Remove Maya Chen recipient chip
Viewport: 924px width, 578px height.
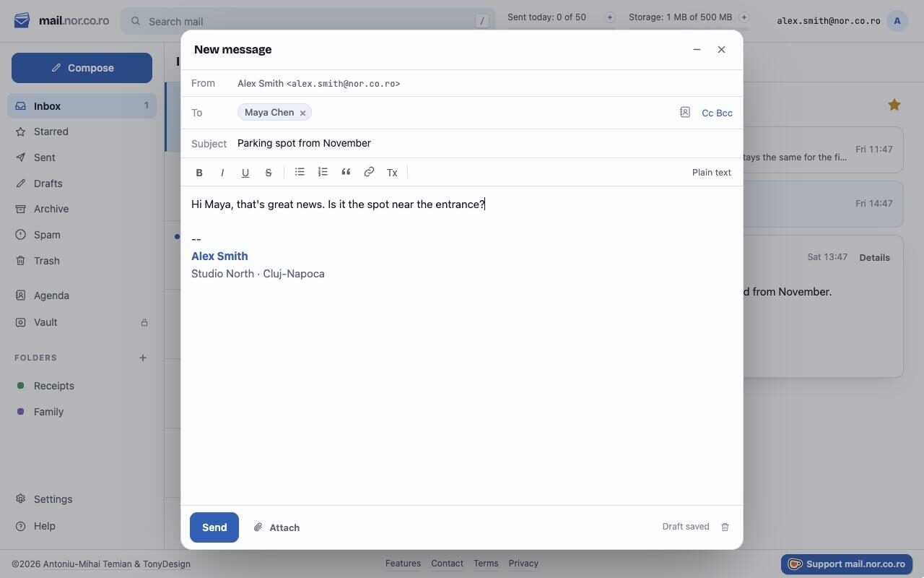pyautogui.click(x=303, y=113)
